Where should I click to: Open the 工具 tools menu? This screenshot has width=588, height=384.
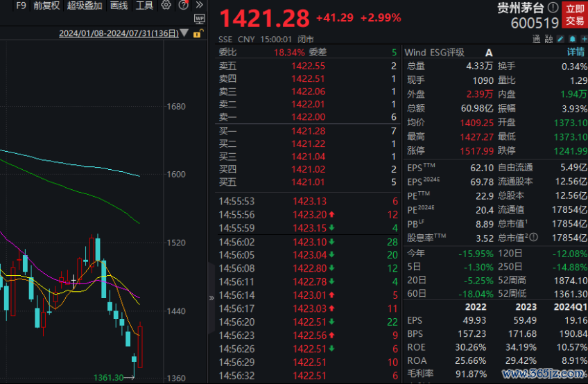[x=144, y=6]
